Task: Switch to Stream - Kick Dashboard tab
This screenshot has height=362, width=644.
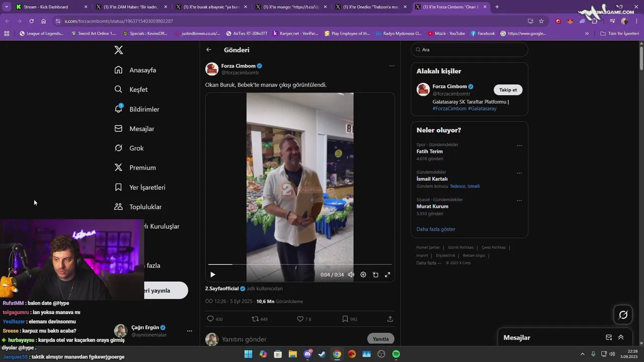Action: click(x=51, y=7)
